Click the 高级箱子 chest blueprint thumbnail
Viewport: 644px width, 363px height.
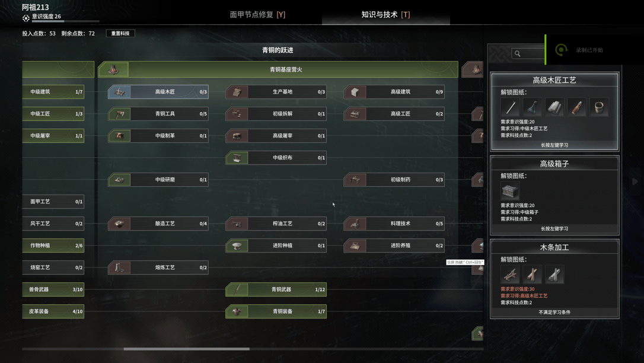click(x=510, y=191)
